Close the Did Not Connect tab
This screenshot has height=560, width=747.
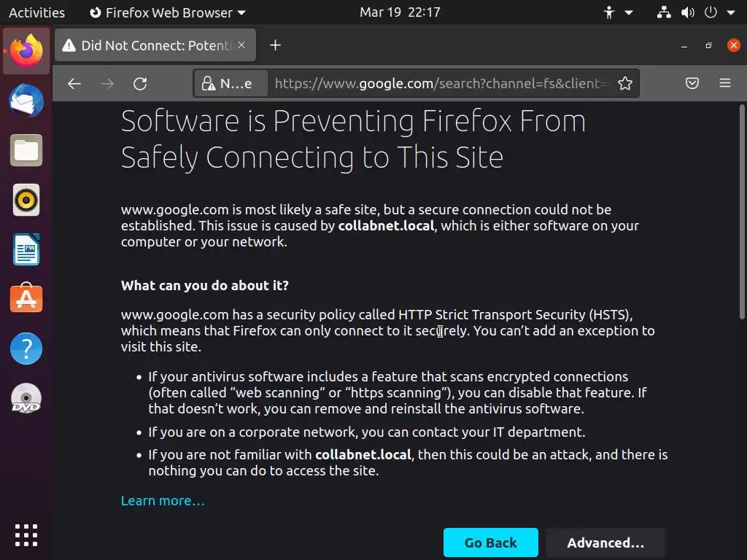pos(242,45)
